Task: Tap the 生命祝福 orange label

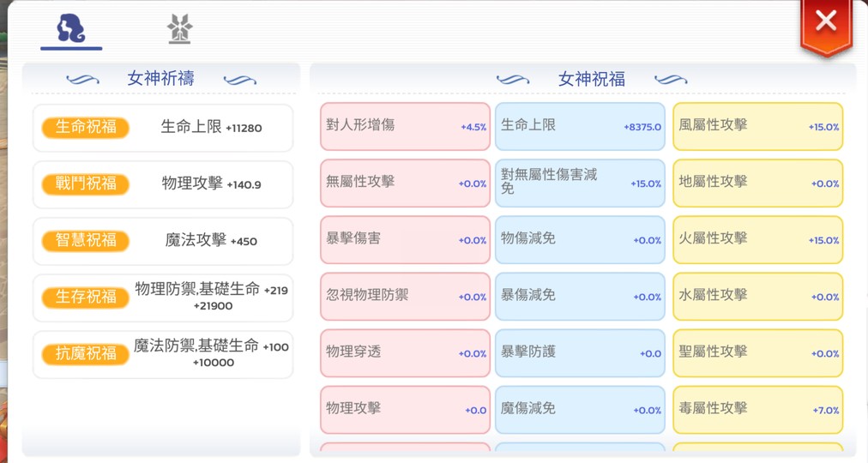Action: click(x=86, y=127)
